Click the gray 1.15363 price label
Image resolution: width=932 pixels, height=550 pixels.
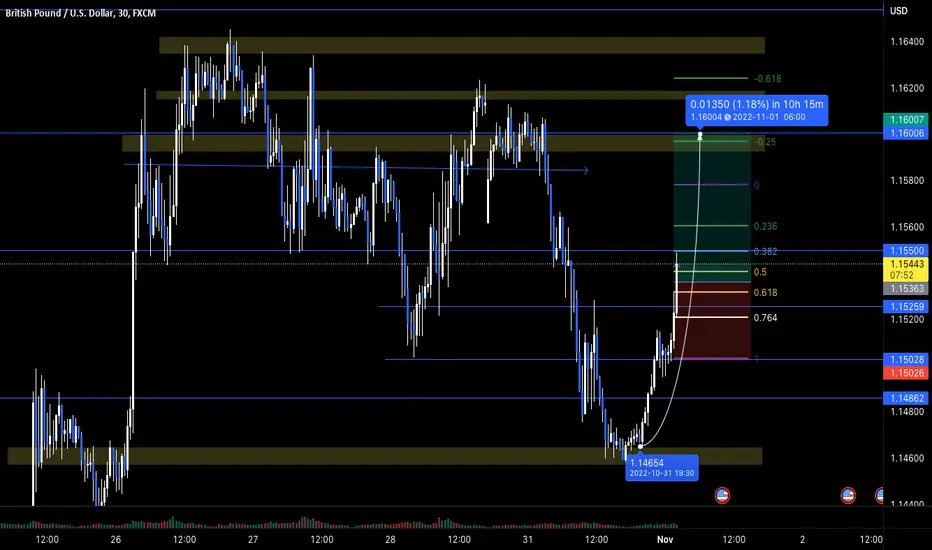[x=905, y=288]
